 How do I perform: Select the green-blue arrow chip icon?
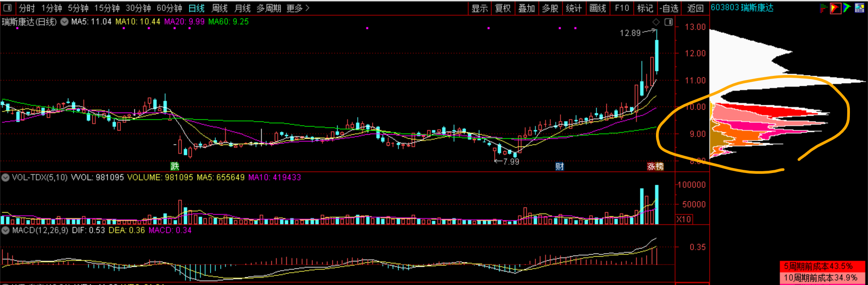847,8
